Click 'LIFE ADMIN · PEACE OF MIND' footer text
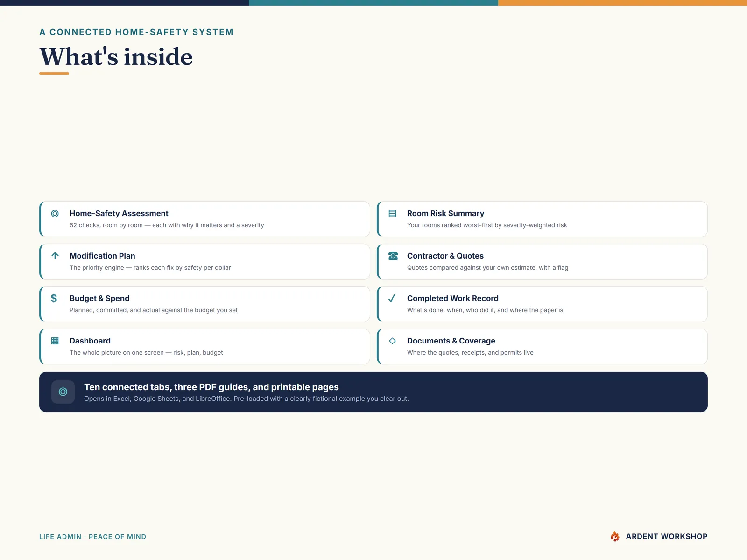The height and width of the screenshot is (560, 747). tap(92, 537)
